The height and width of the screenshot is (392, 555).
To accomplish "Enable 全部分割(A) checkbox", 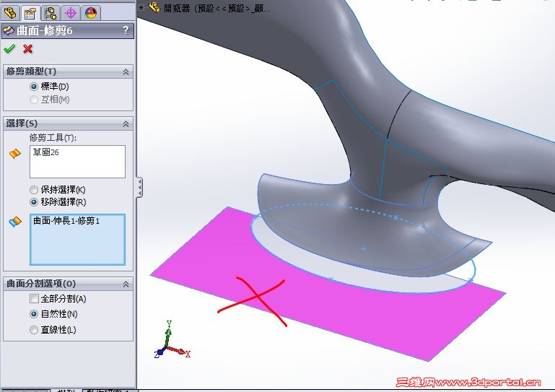I will (34, 299).
